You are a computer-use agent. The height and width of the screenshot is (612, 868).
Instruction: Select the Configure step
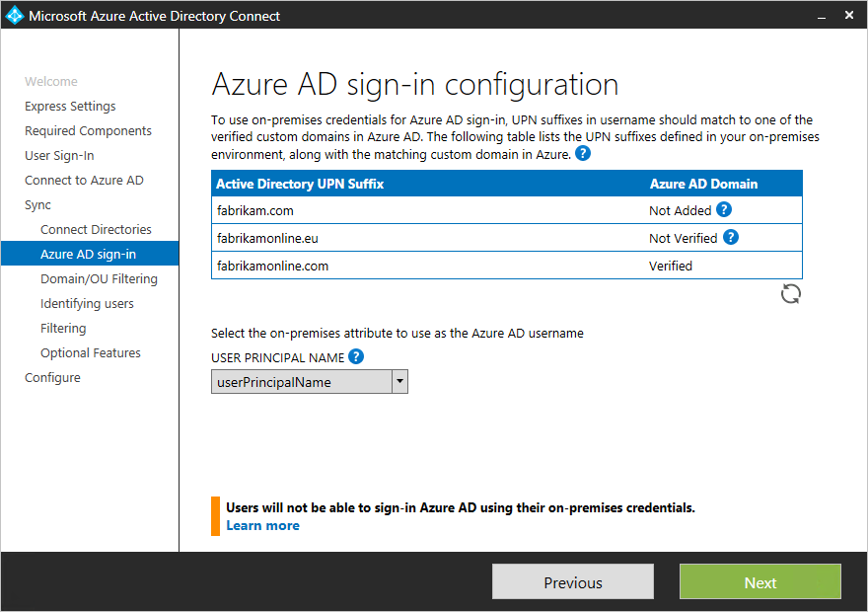(x=52, y=377)
